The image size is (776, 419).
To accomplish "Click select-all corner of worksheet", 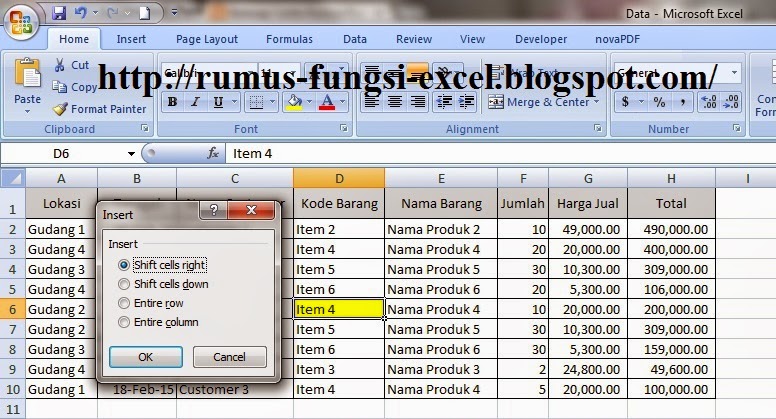I will point(13,178).
